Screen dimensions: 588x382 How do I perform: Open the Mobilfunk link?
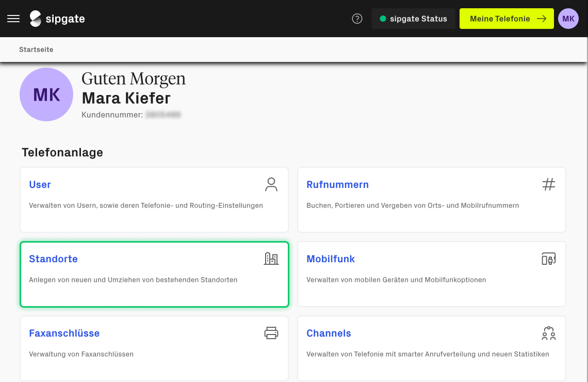[x=331, y=259]
